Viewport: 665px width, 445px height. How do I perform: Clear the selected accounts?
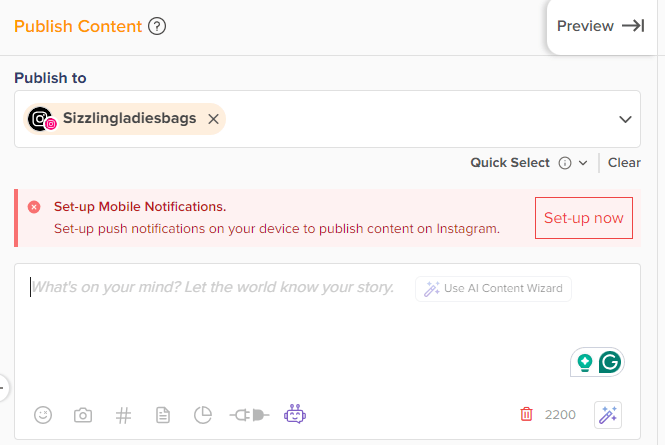(x=624, y=162)
